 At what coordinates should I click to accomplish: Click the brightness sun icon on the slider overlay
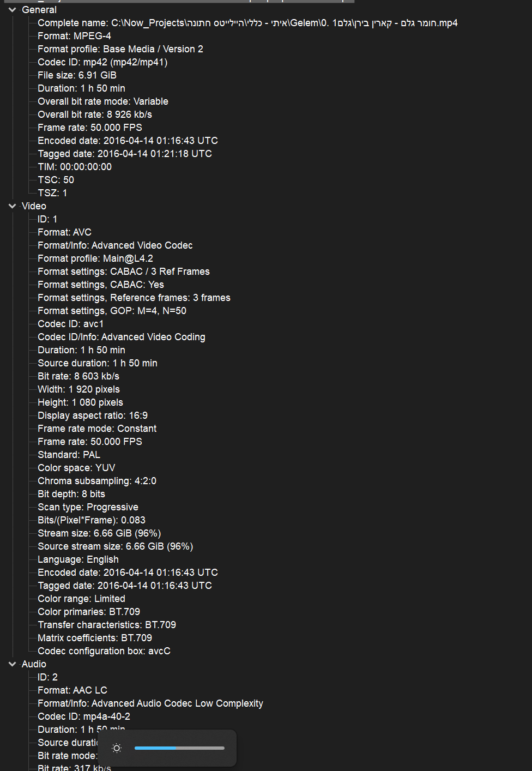[116, 748]
